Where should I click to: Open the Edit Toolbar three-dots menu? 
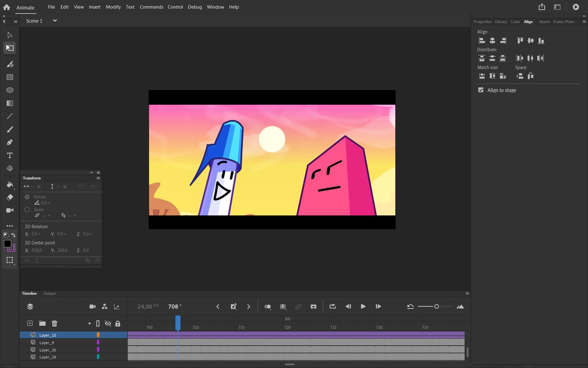tap(9, 226)
